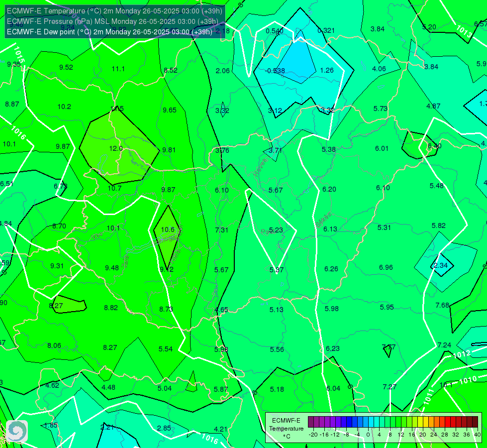Viewport: 487px width, 448px height.
Task: Click the 9.52 temperature value
Action: [x=66, y=67]
